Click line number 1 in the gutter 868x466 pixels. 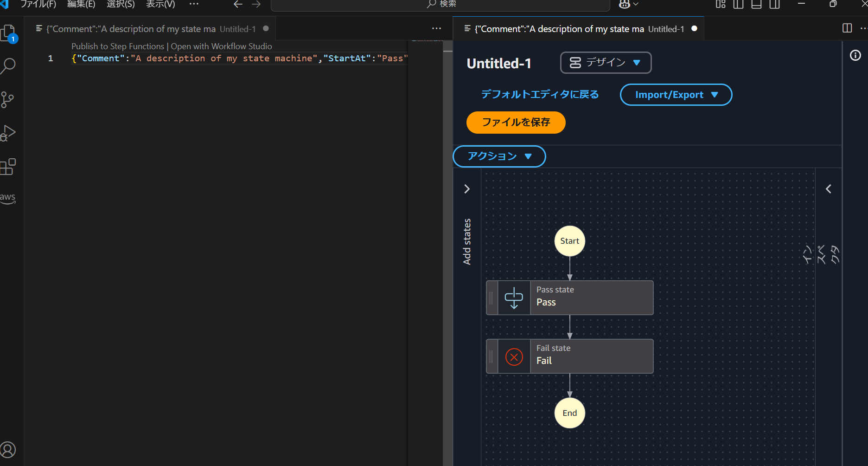pos(51,58)
